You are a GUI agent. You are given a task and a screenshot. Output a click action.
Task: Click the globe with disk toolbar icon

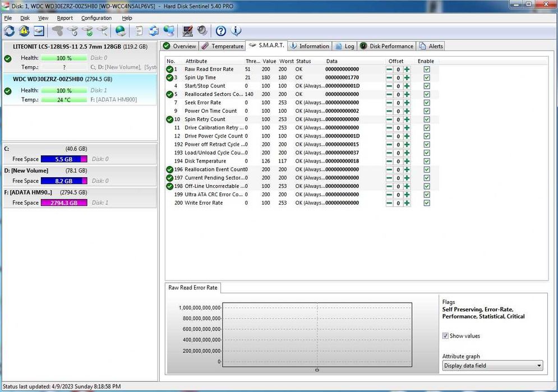pyautogui.click(x=121, y=31)
